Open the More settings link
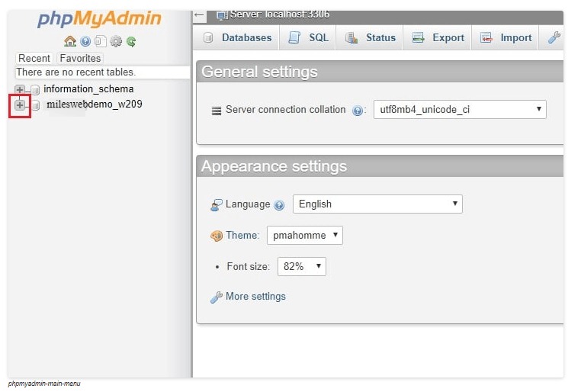This screenshot has width=581, height=392. pyautogui.click(x=255, y=297)
